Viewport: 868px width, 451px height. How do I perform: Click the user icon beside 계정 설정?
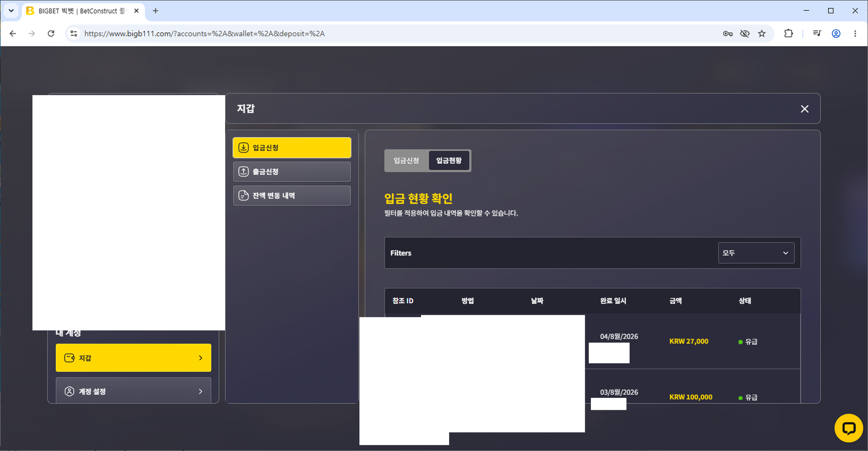69,391
